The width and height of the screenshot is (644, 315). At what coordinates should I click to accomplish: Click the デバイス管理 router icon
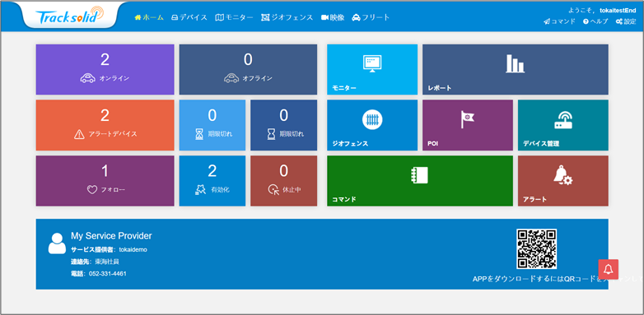[x=563, y=120]
